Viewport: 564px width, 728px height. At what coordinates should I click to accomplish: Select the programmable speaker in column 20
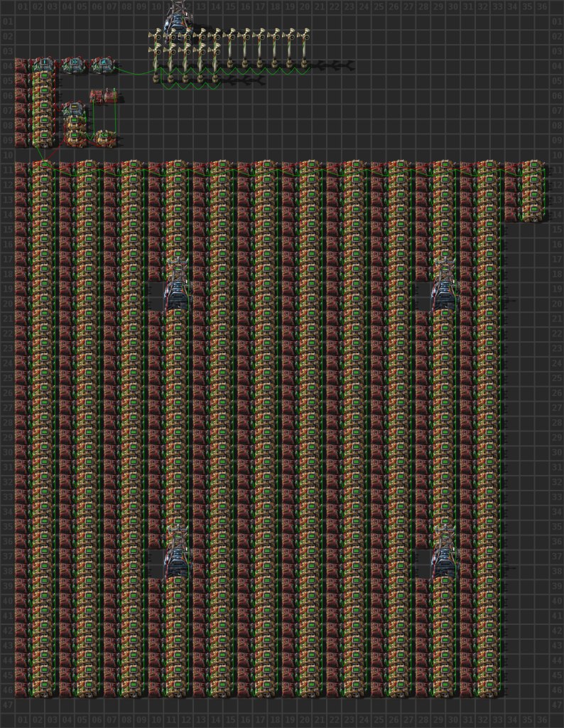(x=304, y=48)
